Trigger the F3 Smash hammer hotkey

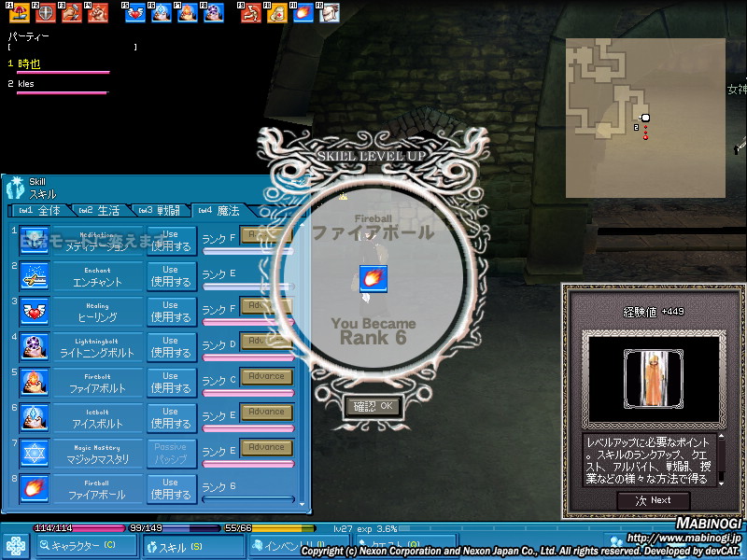72,13
